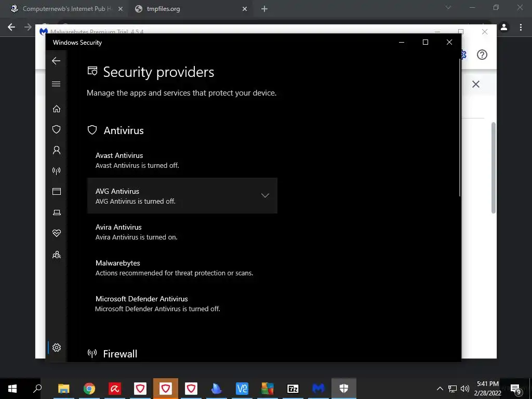Go back using Windows Security back arrow

click(56, 61)
